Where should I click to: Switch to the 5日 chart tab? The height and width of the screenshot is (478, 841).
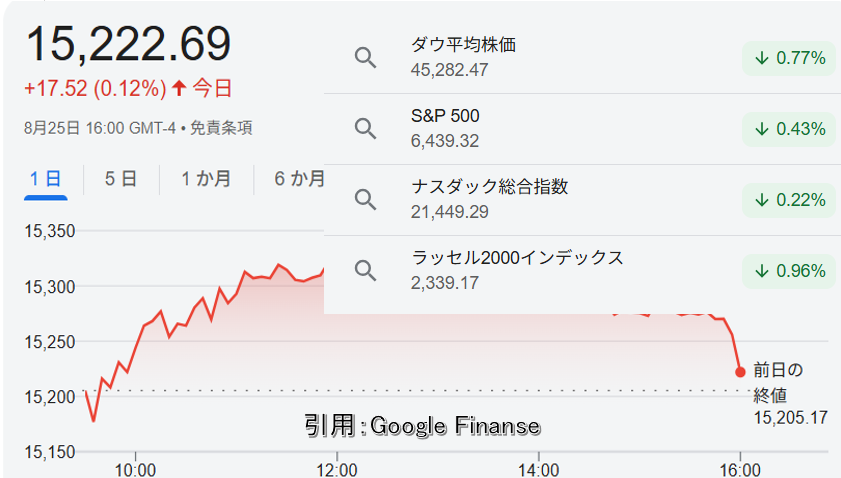[x=121, y=179]
